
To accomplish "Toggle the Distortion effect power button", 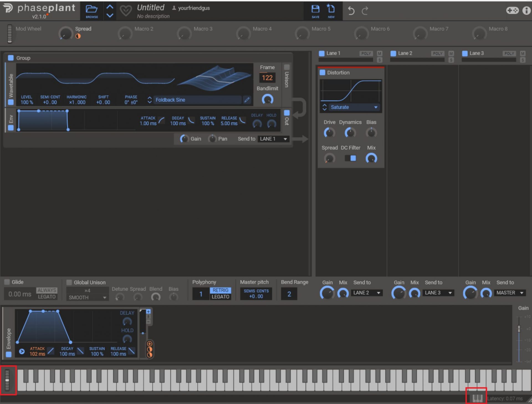I will [x=322, y=72].
